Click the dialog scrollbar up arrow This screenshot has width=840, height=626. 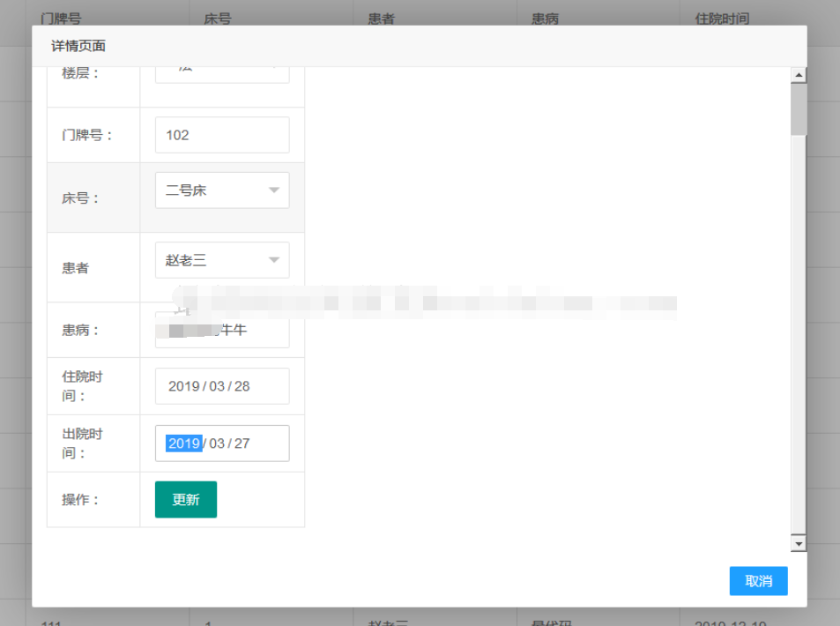[x=799, y=75]
